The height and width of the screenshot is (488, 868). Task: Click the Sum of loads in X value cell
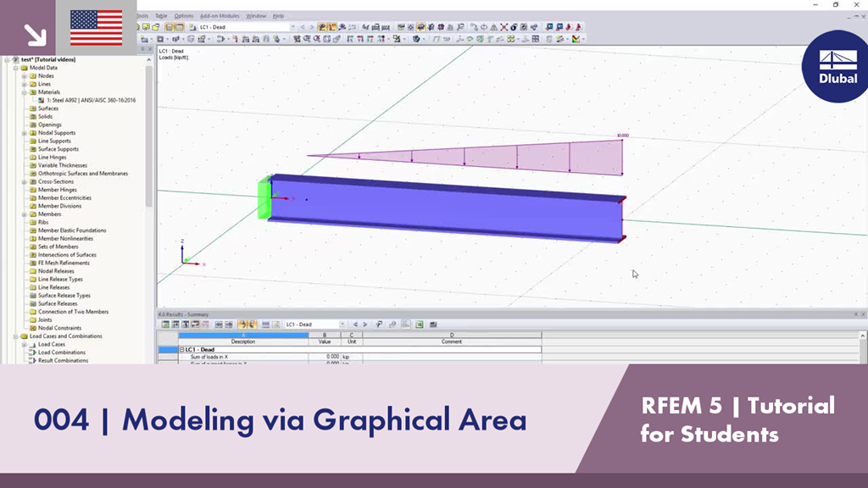point(325,357)
